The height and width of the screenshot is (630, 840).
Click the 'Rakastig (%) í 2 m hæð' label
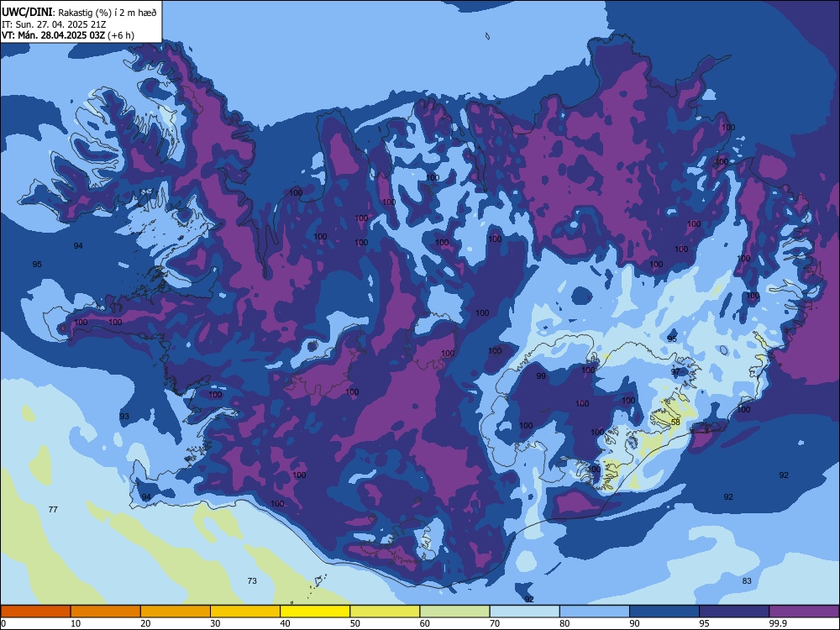[x=108, y=13]
